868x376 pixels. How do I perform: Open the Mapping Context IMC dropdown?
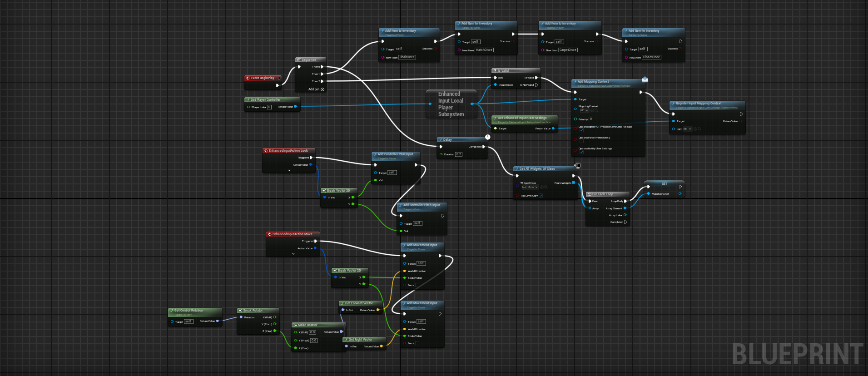(584, 110)
